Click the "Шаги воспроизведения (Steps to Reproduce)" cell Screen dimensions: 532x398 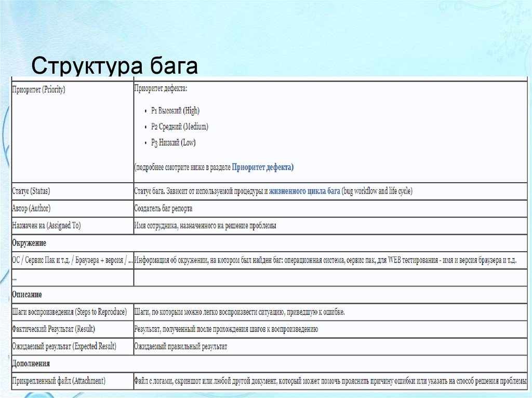coord(69,311)
